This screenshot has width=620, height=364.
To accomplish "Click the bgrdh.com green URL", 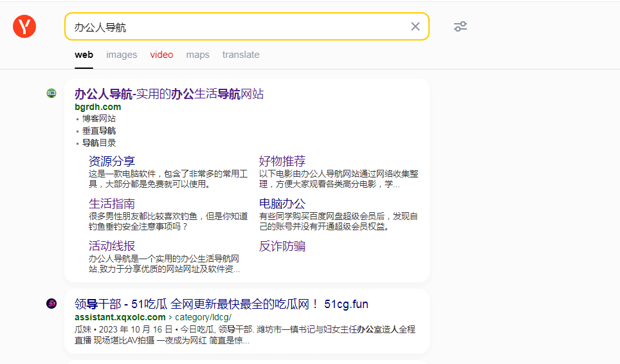I will [x=98, y=107].
